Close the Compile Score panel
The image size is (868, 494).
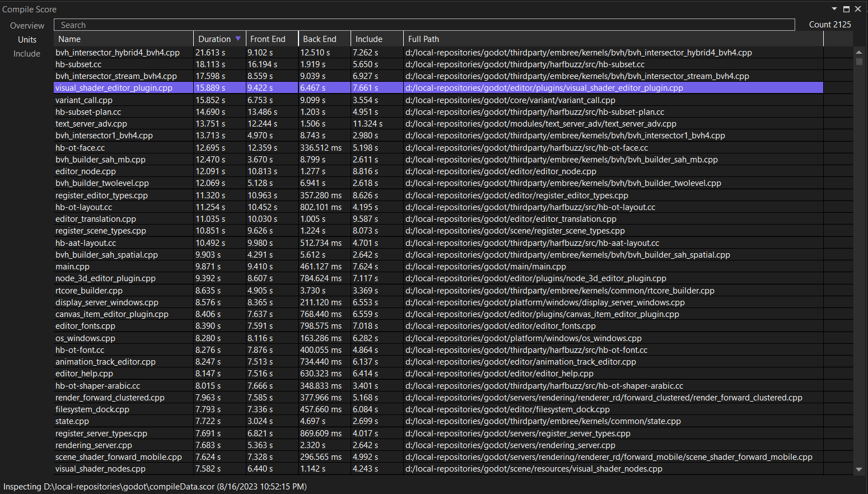(x=858, y=9)
